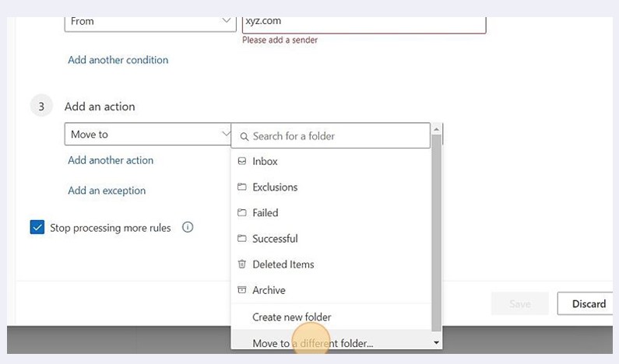Select the Successful folder

pyautogui.click(x=331, y=239)
